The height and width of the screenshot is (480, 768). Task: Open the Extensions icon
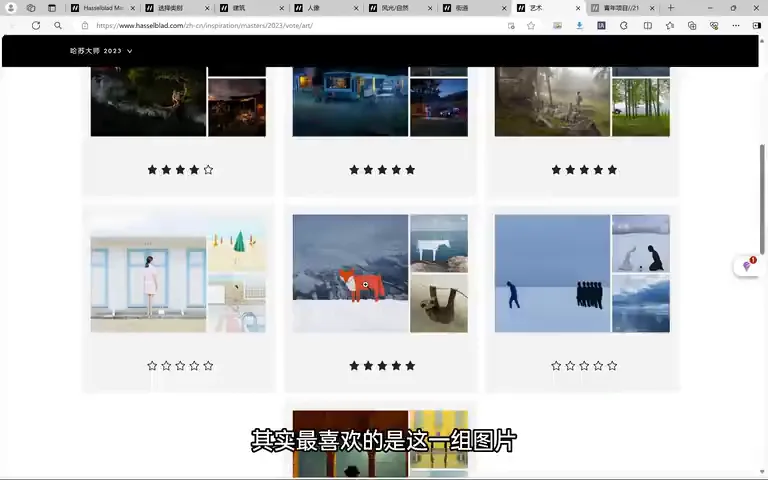624,25
